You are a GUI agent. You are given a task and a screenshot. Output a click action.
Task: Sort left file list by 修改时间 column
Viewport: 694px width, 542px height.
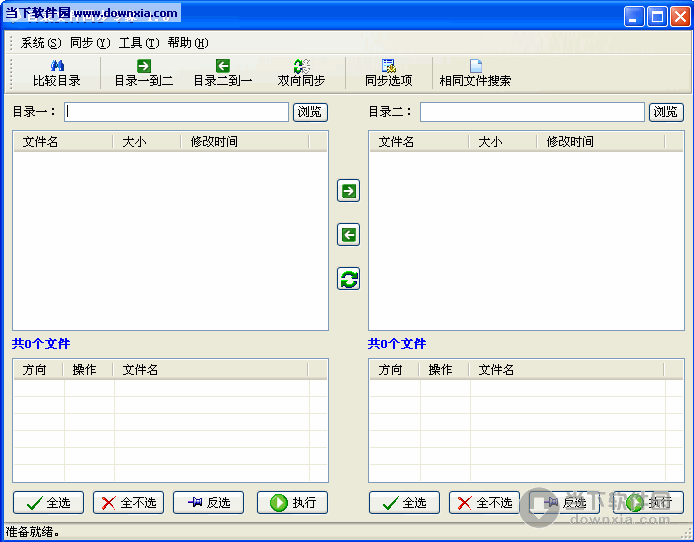(214, 142)
